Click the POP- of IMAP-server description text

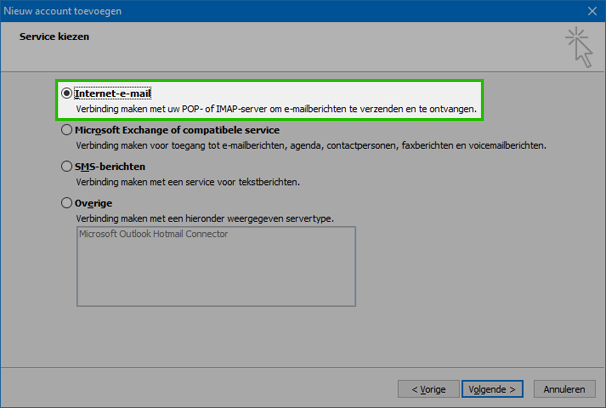276,109
